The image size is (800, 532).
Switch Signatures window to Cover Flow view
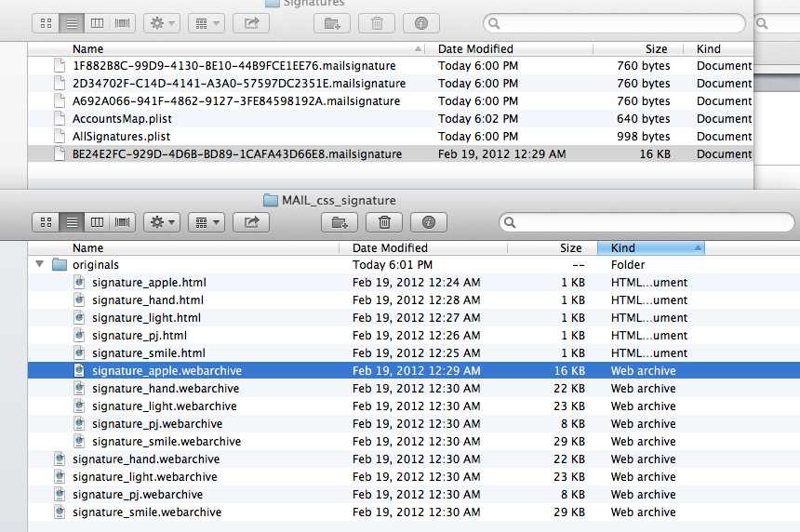(123, 23)
